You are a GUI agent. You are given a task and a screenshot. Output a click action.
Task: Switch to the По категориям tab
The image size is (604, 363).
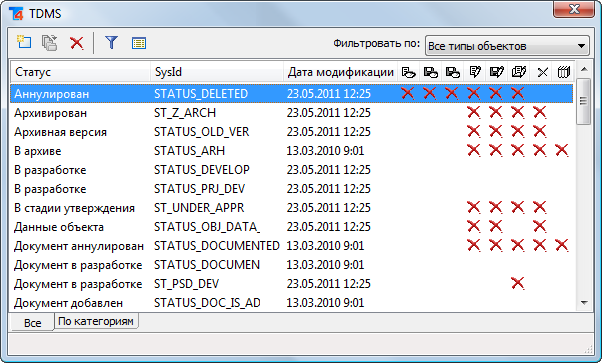[96, 321]
